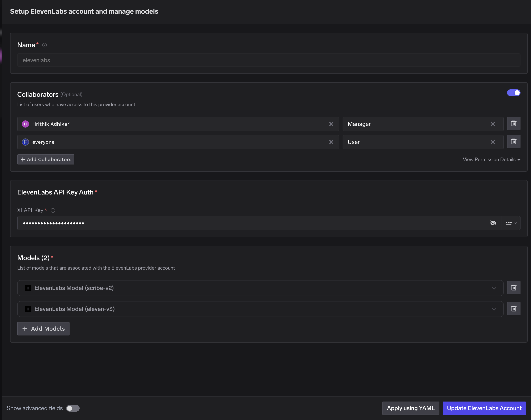Delete the everyone User role row
Screen dimensions: 531x420
tap(514, 141)
